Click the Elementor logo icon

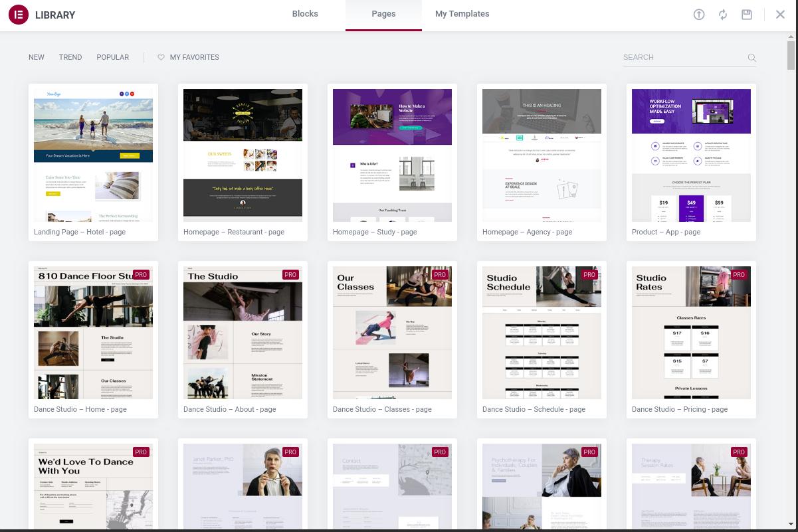(x=19, y=15)
